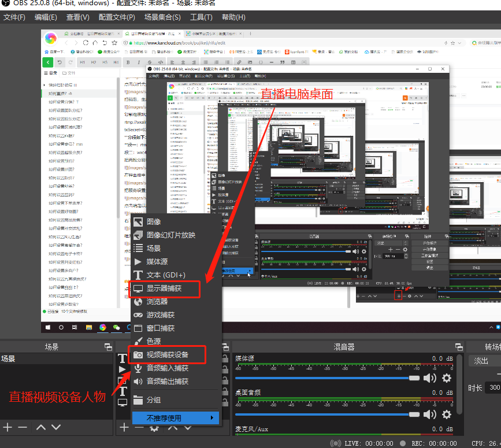Move scene up with up arrow
The height and width of the screenshot is (448, 501).
[x=41, y=427]
